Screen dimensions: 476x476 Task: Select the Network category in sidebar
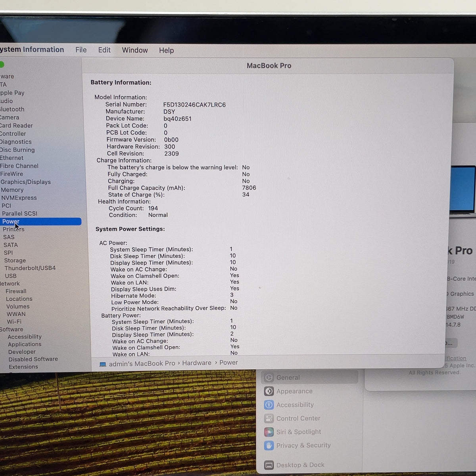[x=10, y=284]
